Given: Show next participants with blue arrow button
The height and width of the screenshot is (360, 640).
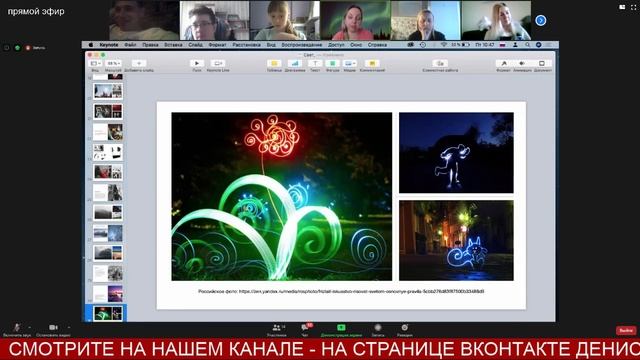Looking at the screenshot, I should (540, 20).
